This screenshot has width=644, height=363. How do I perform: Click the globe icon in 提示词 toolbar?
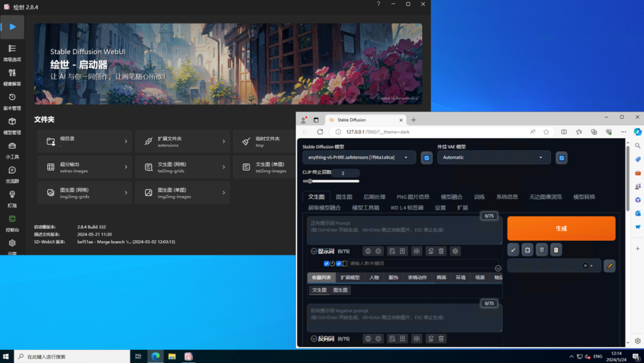[368, 251]
